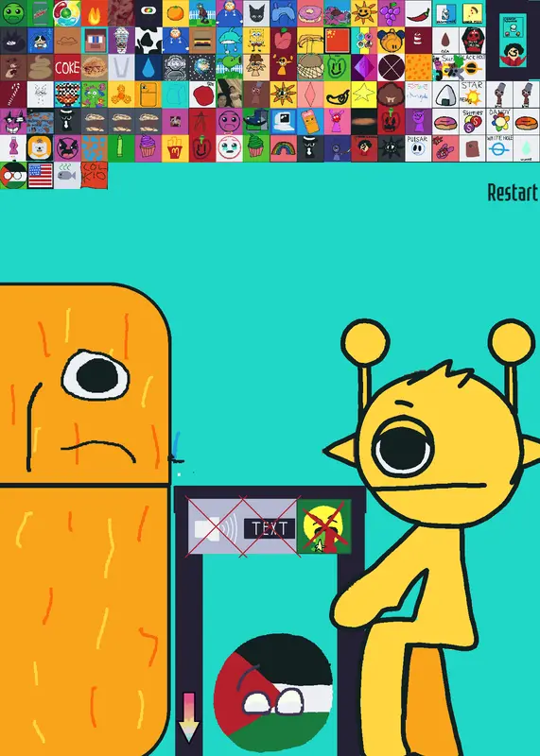
Task: Pick the purple cupcake tile
Action: pos(148,148)
